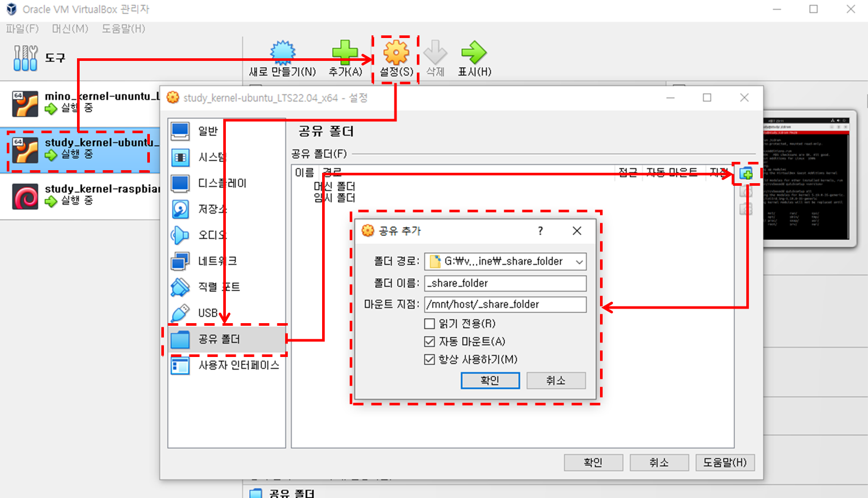Click the 확인 button in 공유 추가 dialog
The width and height of the screenshot is (868, 498).
point(490,380)
